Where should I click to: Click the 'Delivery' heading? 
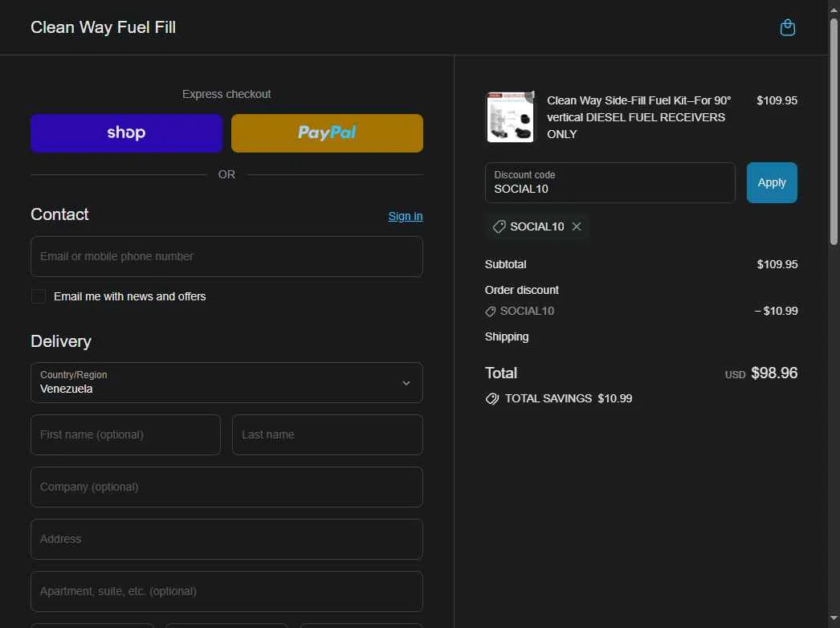[61, 341]
